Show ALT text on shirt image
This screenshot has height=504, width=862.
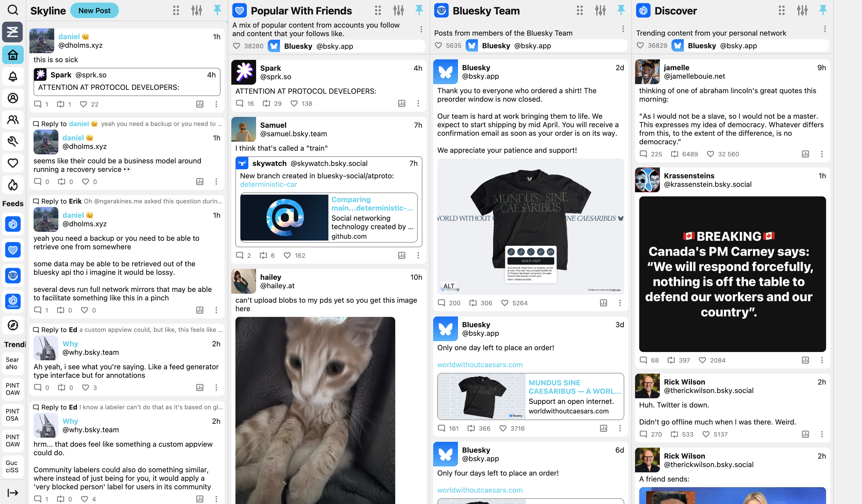[449, 286]
